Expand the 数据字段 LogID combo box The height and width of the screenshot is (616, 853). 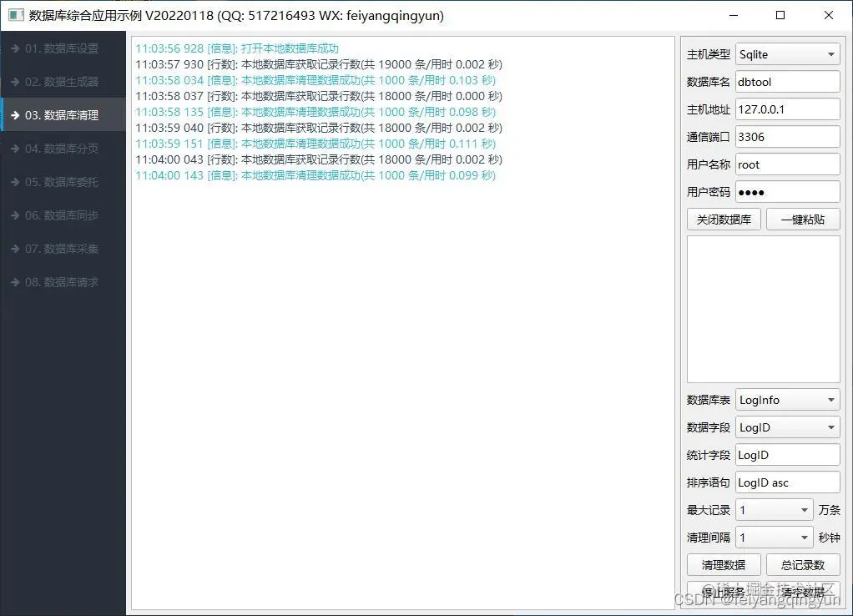[x=788, y=427]
